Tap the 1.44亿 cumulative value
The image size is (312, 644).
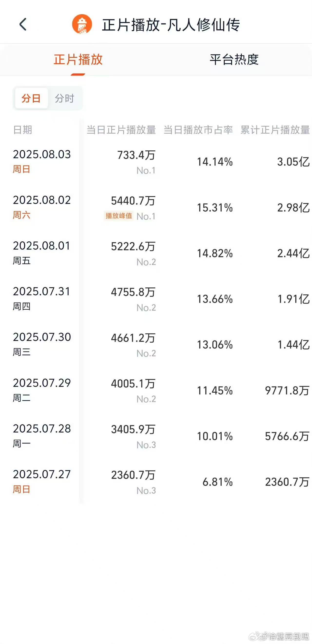pyautogui.click(x=293, y=345)
